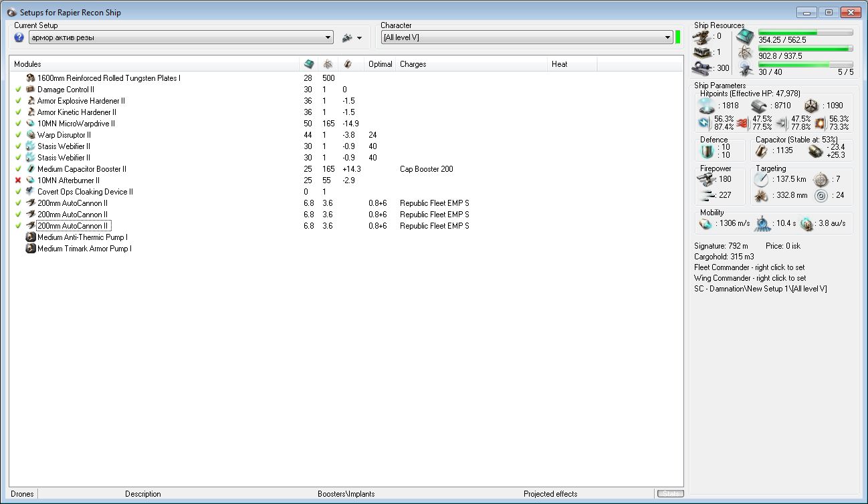Click the shield hitpoints icon showing 1818

coord(706,106)
